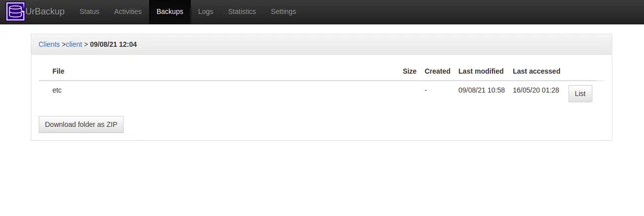644x216 pixels.
Task: Click the Created column header
Action: point(437,71)
